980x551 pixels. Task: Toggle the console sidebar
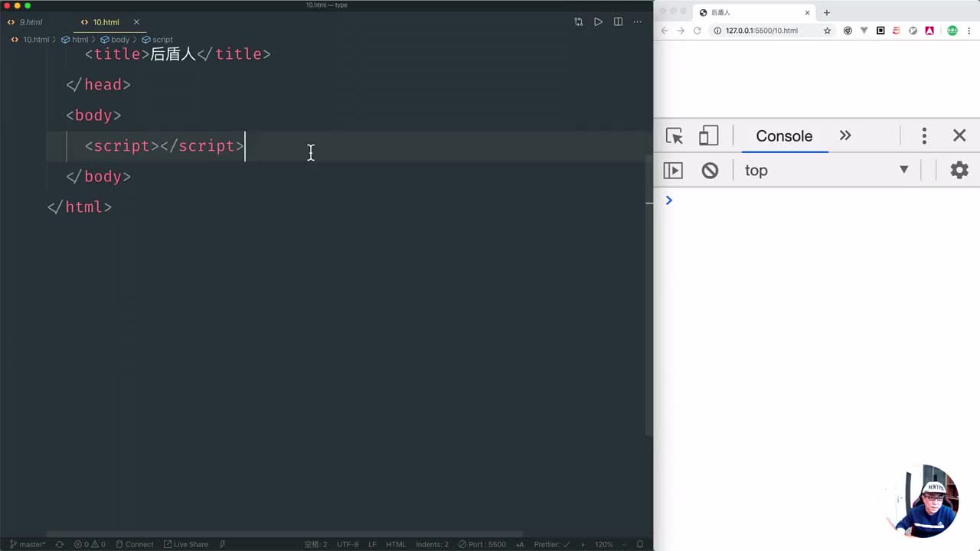673,170
